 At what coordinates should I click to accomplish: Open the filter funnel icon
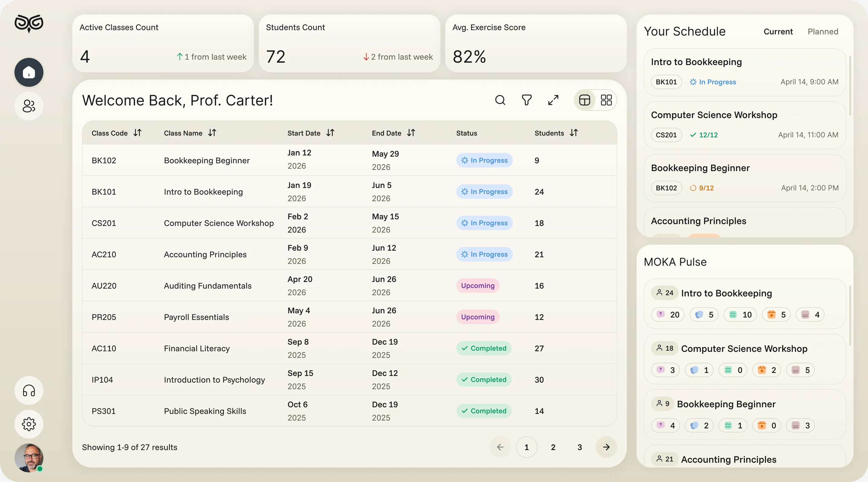pyautogui.click(x=527, y=100)
